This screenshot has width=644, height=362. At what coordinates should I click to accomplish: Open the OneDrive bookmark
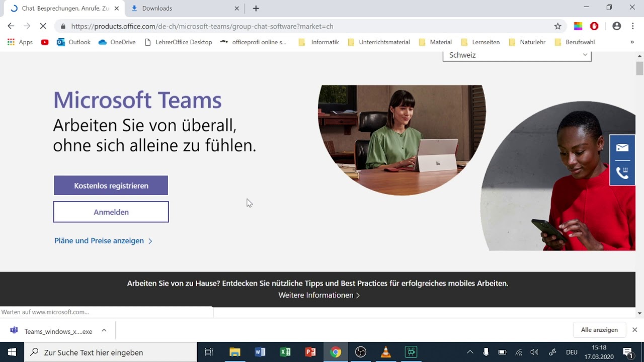point(117,42)
